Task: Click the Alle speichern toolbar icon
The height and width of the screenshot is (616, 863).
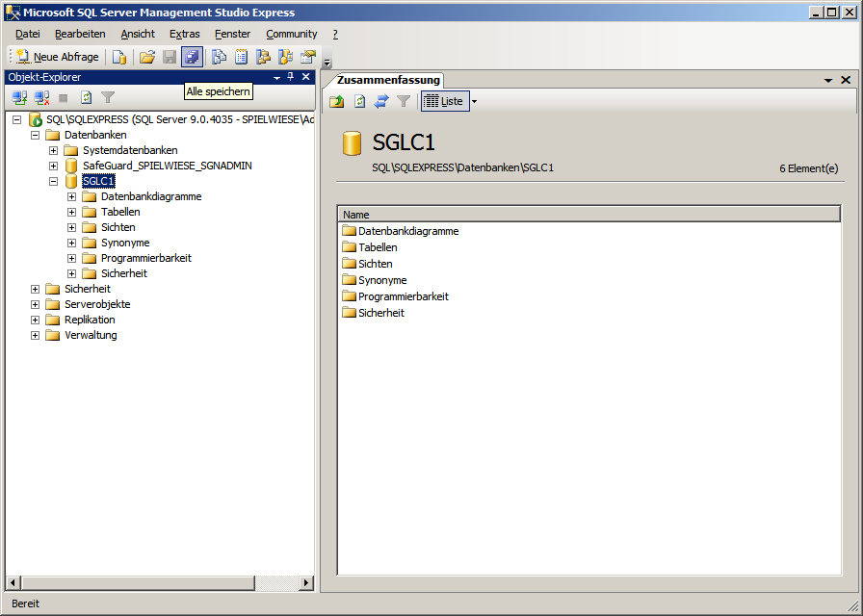Action: (x=192, y=57)
